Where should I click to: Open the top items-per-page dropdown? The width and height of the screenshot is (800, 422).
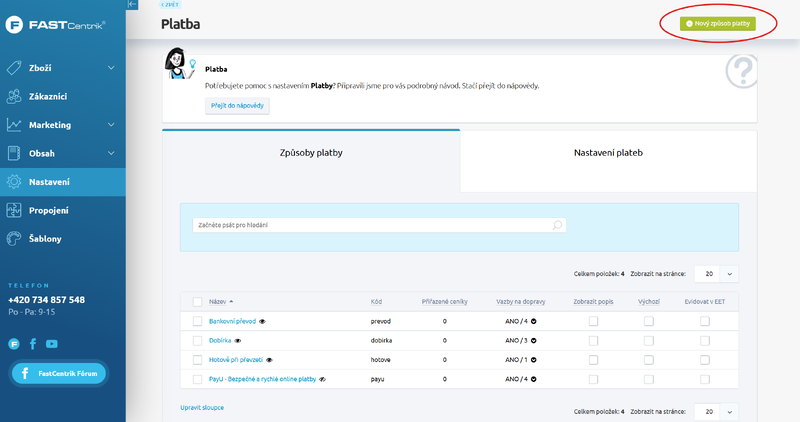[729, 273]
